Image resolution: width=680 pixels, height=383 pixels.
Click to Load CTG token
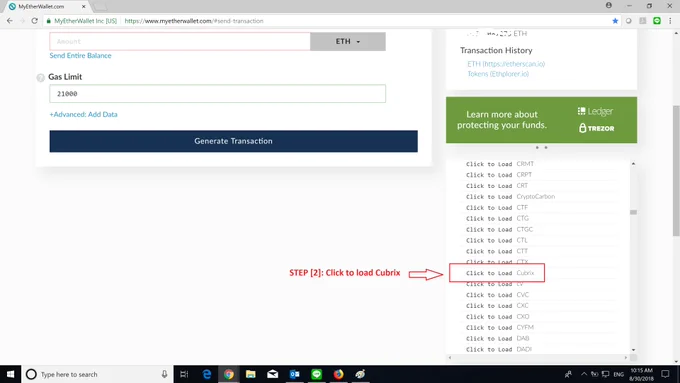pos(497,219)
